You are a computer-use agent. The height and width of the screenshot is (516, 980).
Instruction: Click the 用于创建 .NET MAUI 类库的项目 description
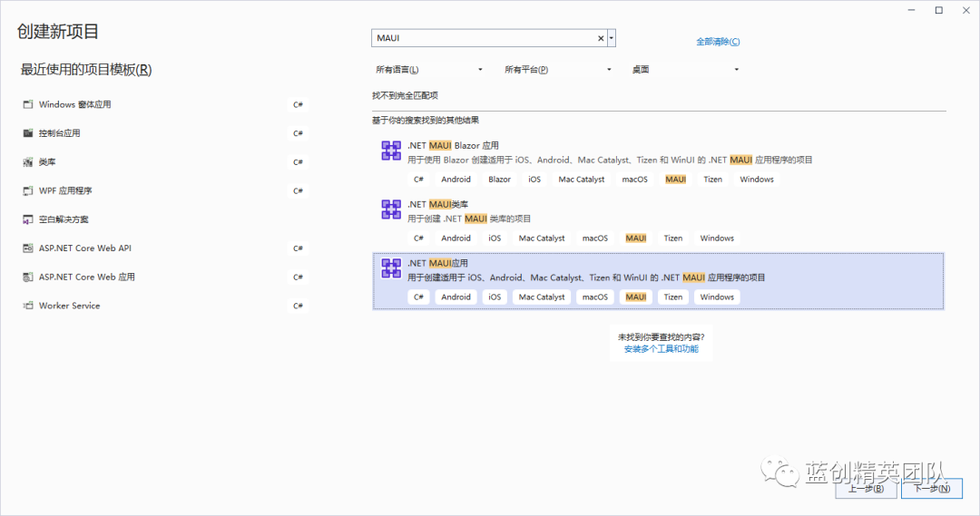point(469,219)
